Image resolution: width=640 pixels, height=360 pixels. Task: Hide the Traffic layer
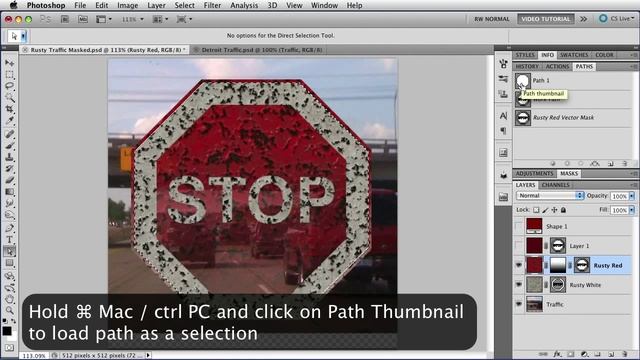pyautogui.click(x=519, y=304)
